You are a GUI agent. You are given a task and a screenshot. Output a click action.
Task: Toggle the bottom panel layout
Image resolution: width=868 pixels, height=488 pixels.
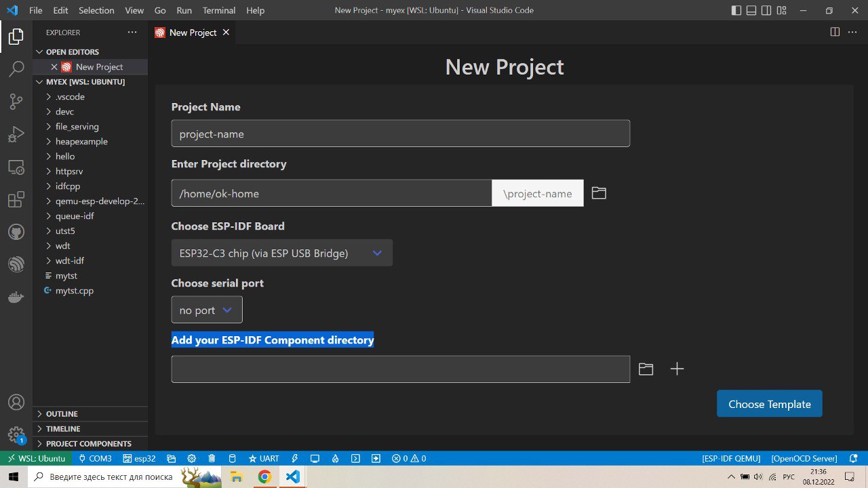pos(751,10)
